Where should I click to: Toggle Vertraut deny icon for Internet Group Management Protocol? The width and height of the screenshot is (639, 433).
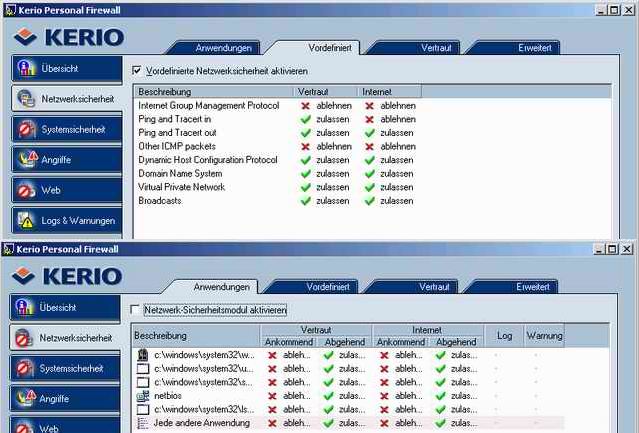[x=305, y=106]
